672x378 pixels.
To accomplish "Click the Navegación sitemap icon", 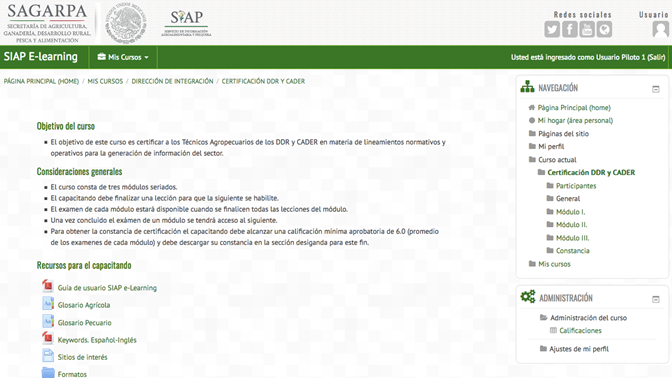I will 528,87.
